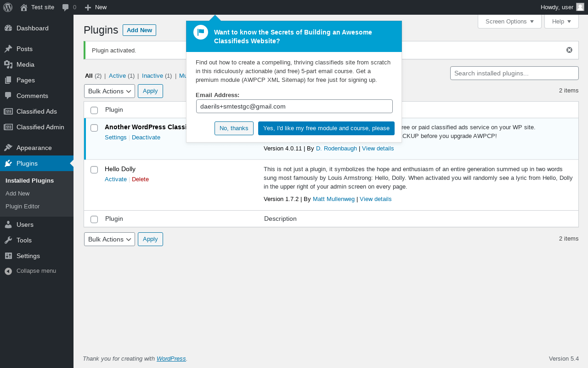Image resolution: width=588 pixels, height=368 pixels.
Task: Click the Description label in table footer
Action: [x=280, y=218]
